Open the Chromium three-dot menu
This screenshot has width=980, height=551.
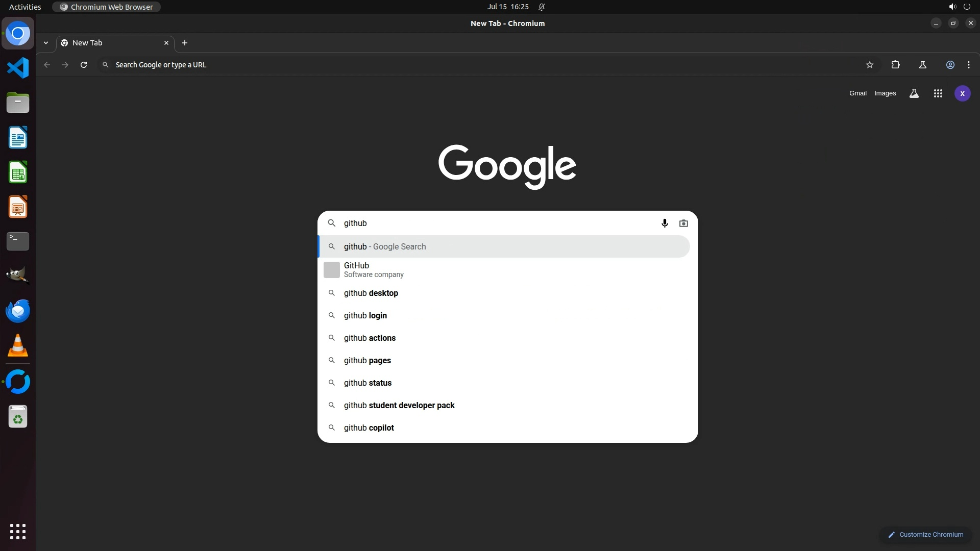tap(969, 65)
